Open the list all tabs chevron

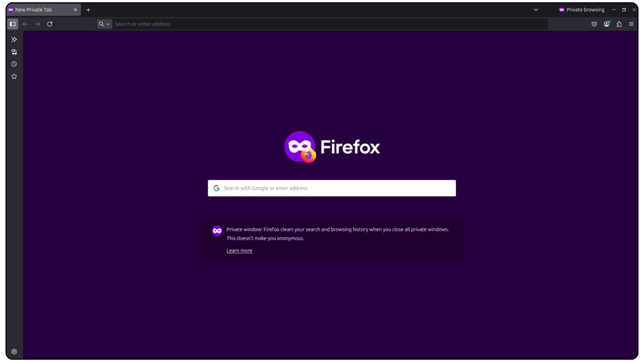(536, 10)
